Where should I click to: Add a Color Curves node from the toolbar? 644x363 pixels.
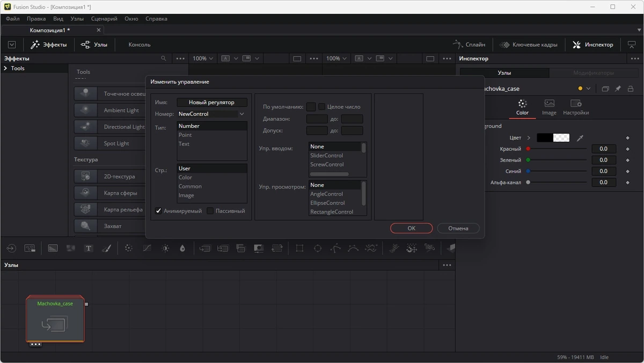(x=147, y=248)
